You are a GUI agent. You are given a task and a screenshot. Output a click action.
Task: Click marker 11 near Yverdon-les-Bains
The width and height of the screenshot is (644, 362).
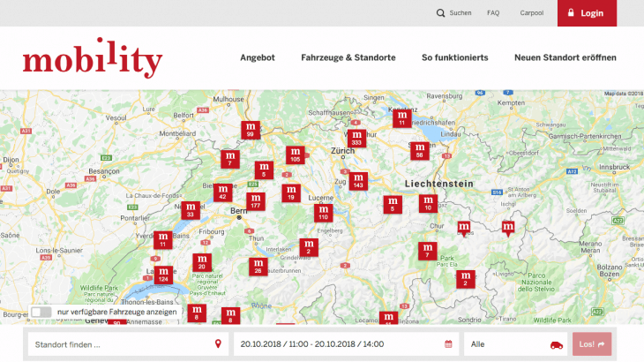click(162, 240)
